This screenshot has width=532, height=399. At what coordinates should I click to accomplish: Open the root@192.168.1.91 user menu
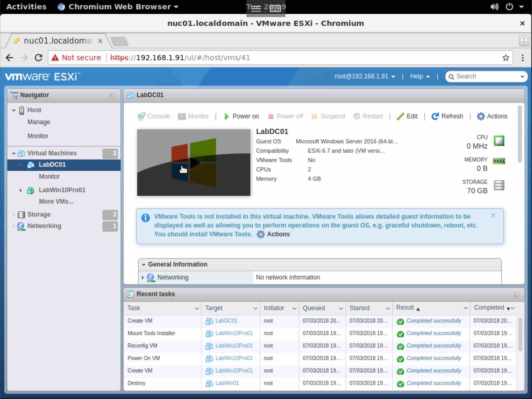point(365,76)
